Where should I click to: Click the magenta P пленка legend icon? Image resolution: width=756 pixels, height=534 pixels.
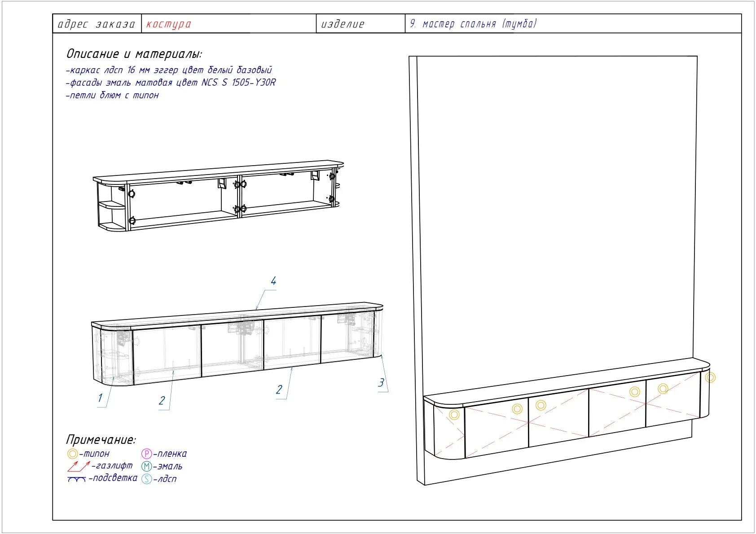click(x=146, y=454)
